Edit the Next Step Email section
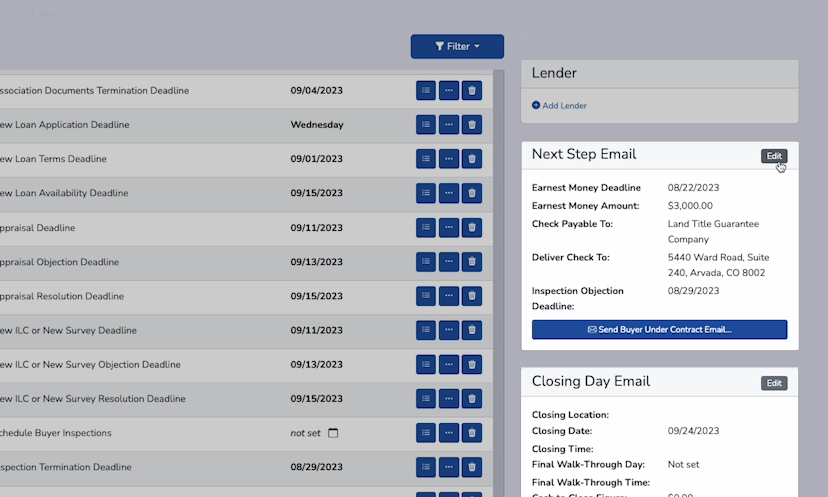The width and height of the screenshot is (828, 497). (x=774, y=156)
